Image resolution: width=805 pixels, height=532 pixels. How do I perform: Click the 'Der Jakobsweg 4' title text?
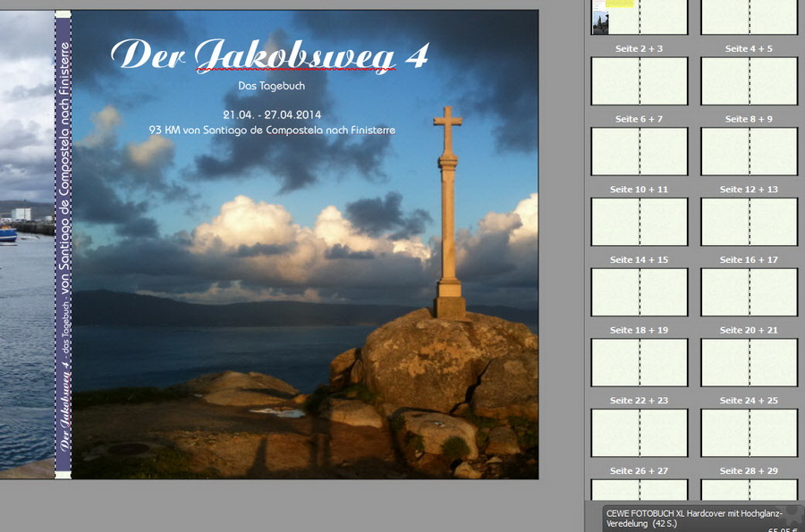[x=269, y=55]
